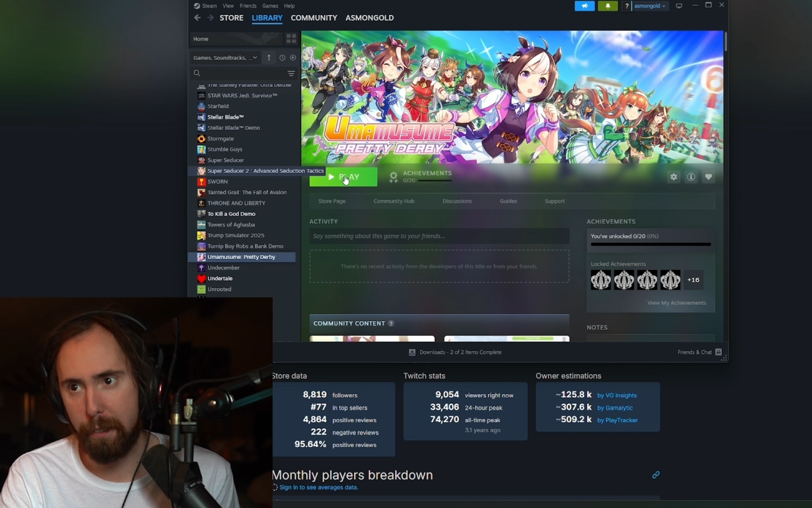Open ACHIEVEMENTS 0/20 summary near Play

(x=420, y=177)
